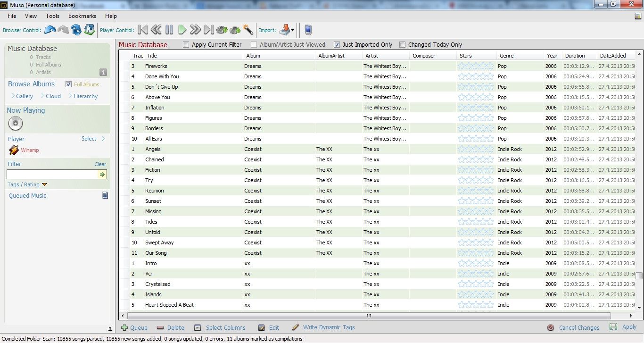Open the File menu

pos(12,16)
